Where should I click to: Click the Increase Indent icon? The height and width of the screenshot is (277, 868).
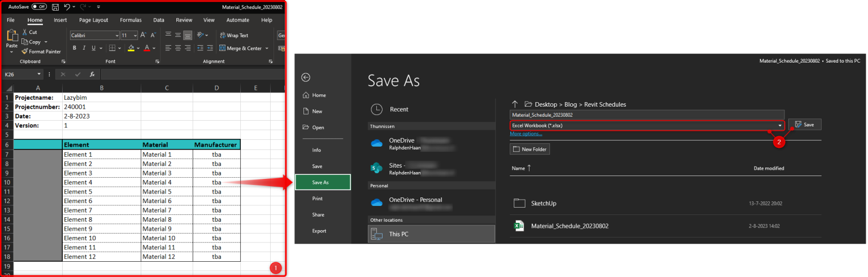coord(210,48)
